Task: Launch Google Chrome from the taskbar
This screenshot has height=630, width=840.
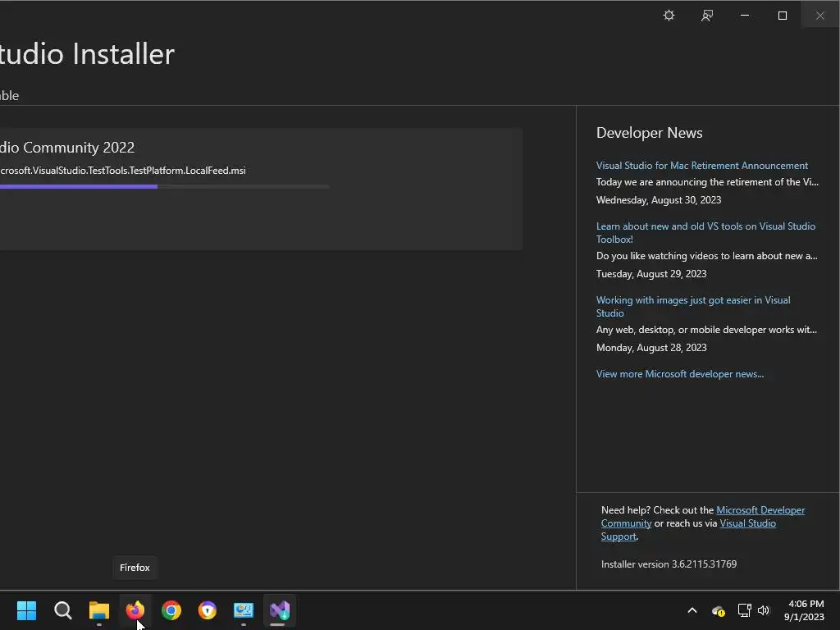Action: 171,610
